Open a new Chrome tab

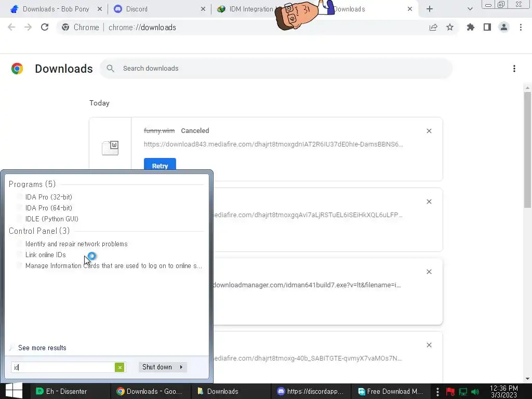coord(430,9)
